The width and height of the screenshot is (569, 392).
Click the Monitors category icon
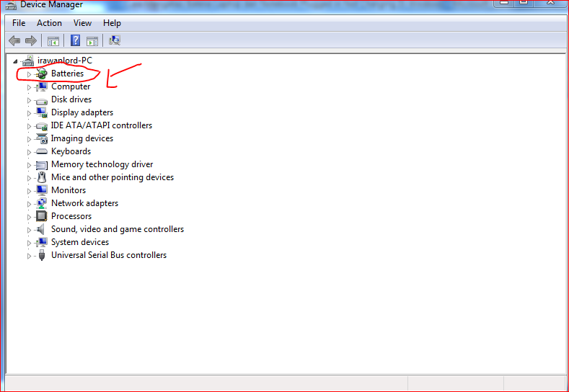[x=42, y=190]
